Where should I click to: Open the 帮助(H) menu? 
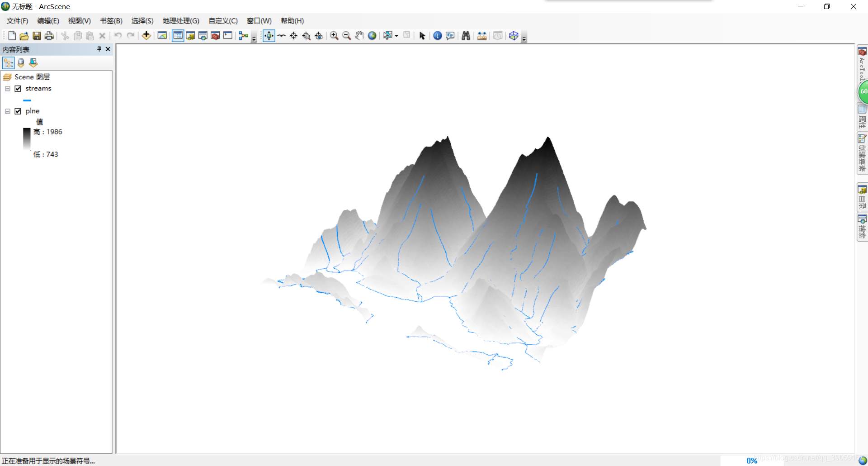click(x=292, y=21)
